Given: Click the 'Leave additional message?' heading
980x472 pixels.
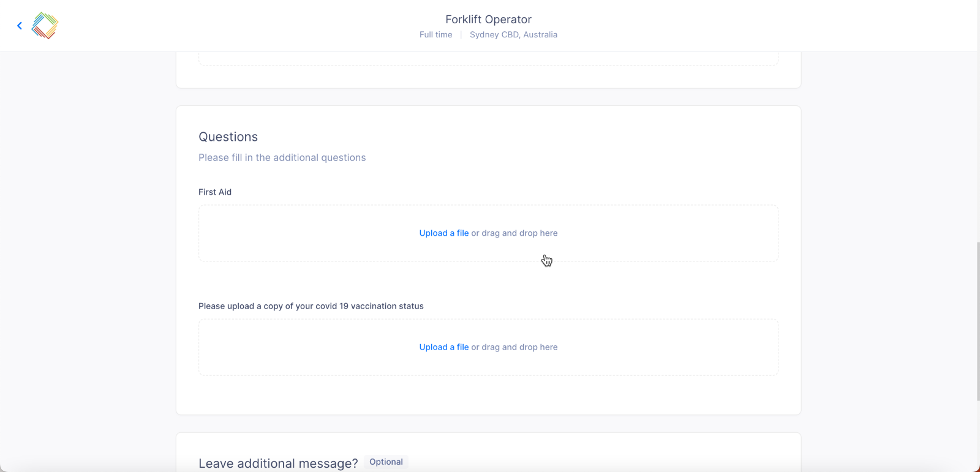Looking at the screenshot, I should (x=278, y=463).
